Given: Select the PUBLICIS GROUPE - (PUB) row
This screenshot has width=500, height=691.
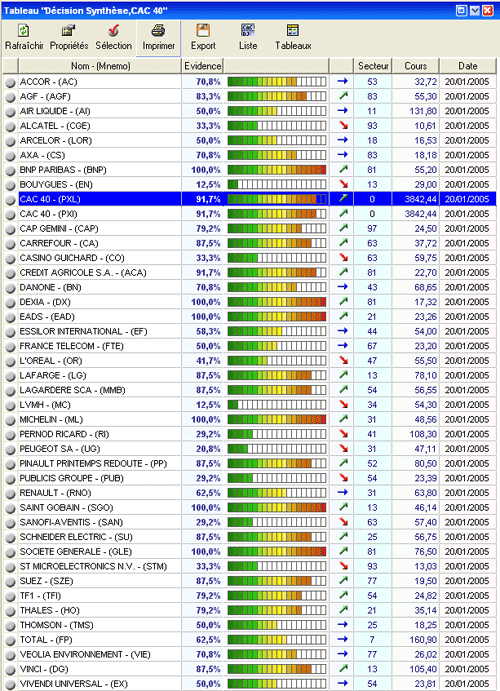Looking at the screenshot, I should [x=250, y=478].
